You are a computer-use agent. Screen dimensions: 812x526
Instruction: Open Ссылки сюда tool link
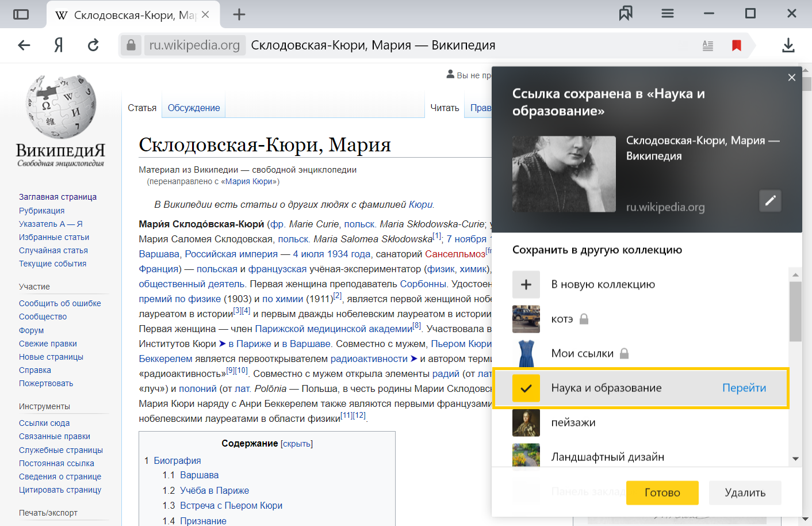point(44,423)
